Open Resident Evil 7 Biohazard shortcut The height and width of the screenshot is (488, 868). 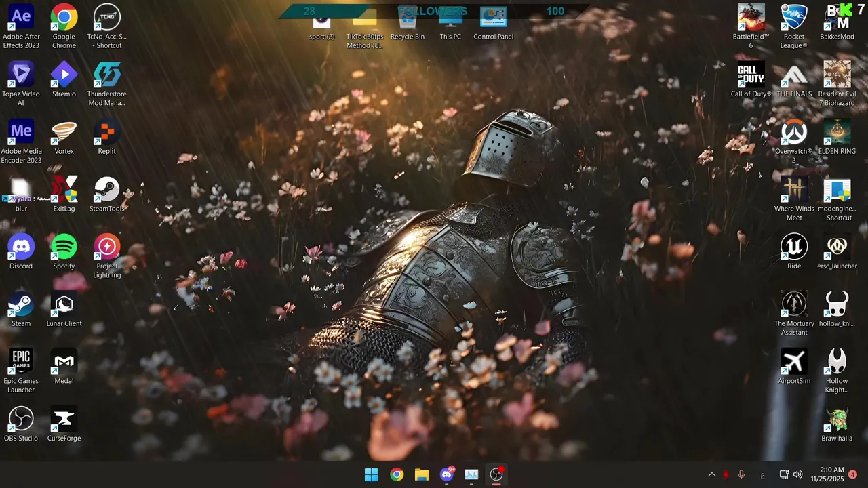point(837,84)
